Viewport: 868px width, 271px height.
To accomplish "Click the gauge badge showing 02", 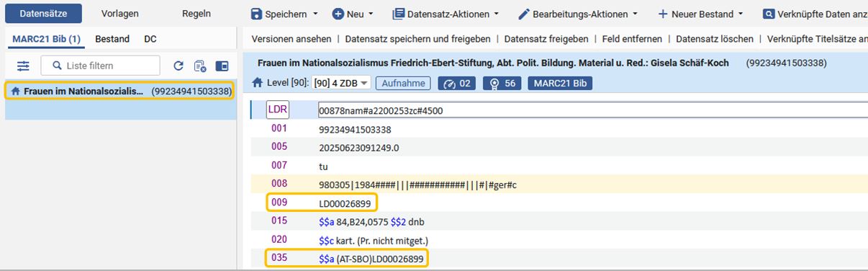I will [x=457, y=83].
